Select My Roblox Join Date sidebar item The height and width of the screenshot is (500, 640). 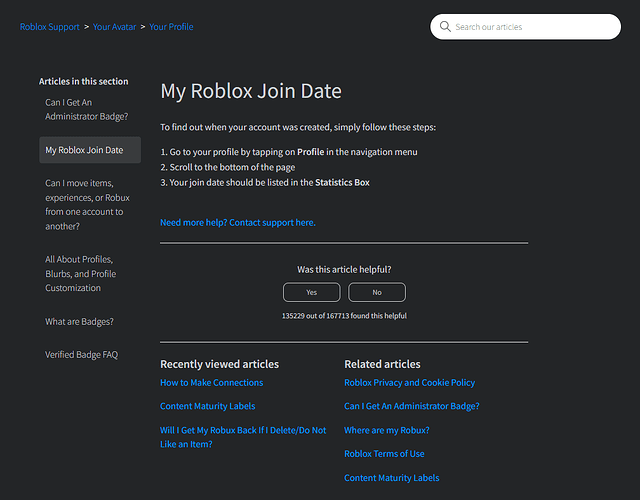(x=85, y=150)
